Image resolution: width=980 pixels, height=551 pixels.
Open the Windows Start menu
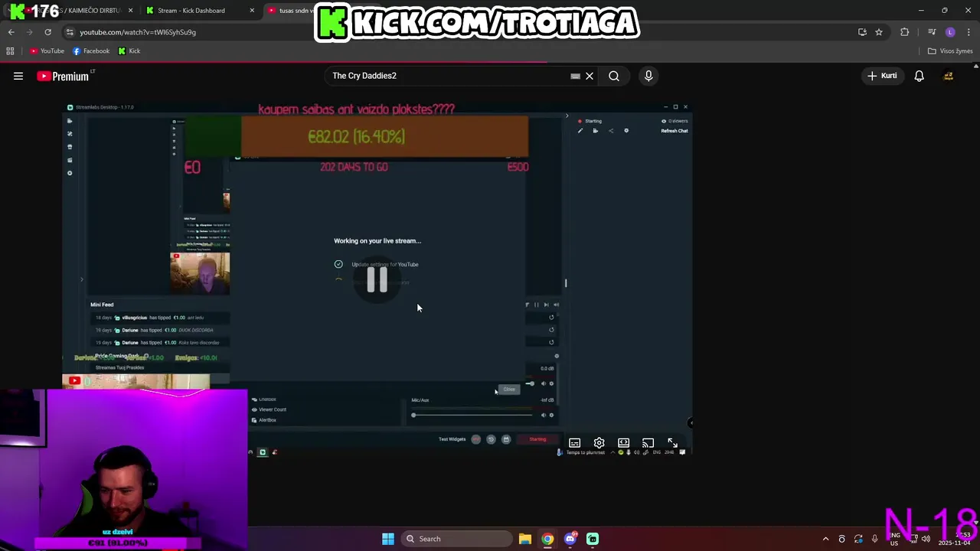tap(388, 539)
